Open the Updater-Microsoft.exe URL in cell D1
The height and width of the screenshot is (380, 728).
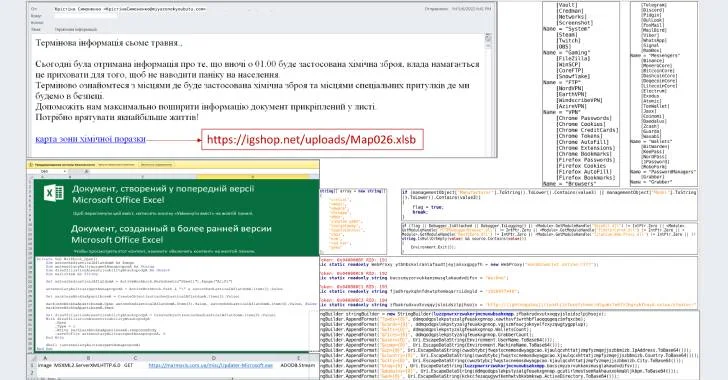pos(210,366)
